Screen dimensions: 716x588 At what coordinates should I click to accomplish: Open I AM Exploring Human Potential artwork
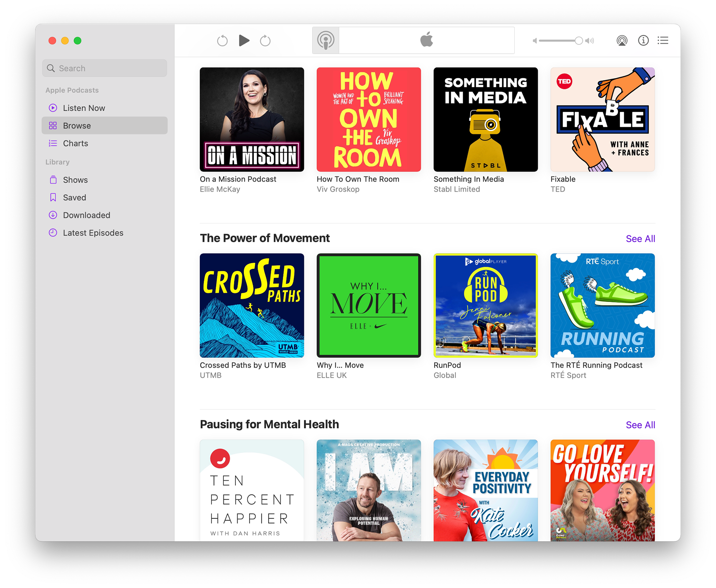coord(369,490)
